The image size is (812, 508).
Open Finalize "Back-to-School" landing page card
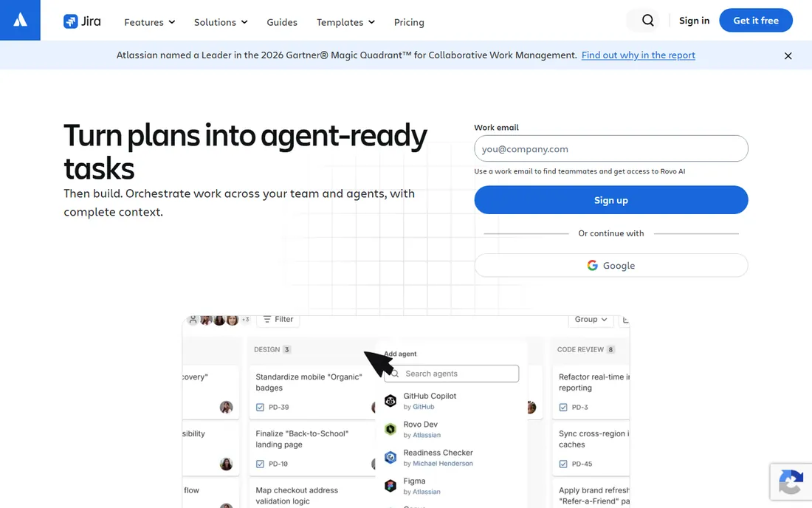[312, 448]
